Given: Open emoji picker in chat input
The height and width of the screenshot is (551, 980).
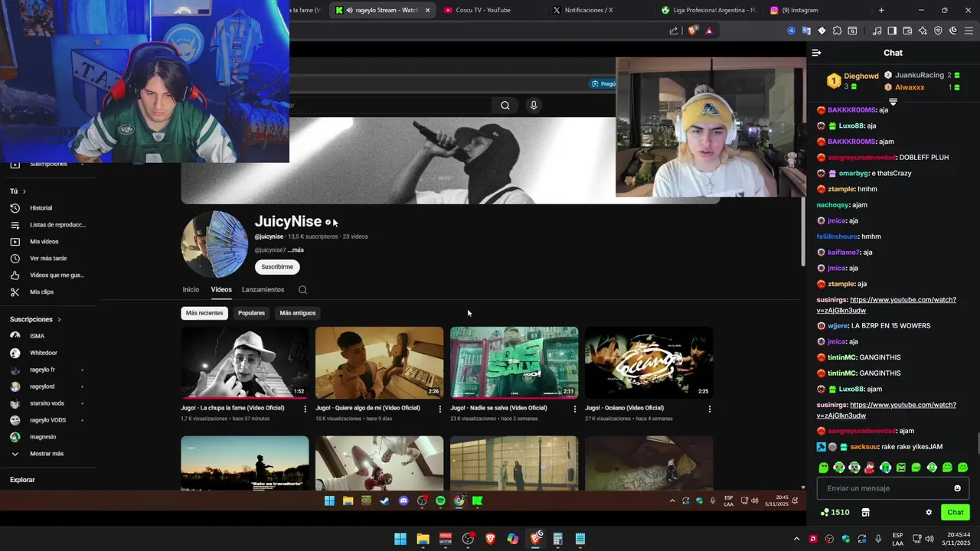Looking at the screenshot, I should pyautogui.click(x=957, y=488).
